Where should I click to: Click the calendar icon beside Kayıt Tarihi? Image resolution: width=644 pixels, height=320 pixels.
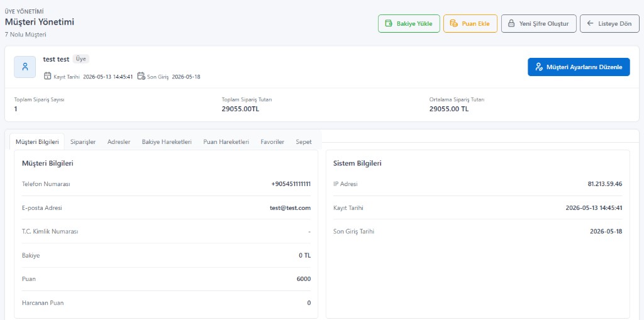click(x=48, y=76)
